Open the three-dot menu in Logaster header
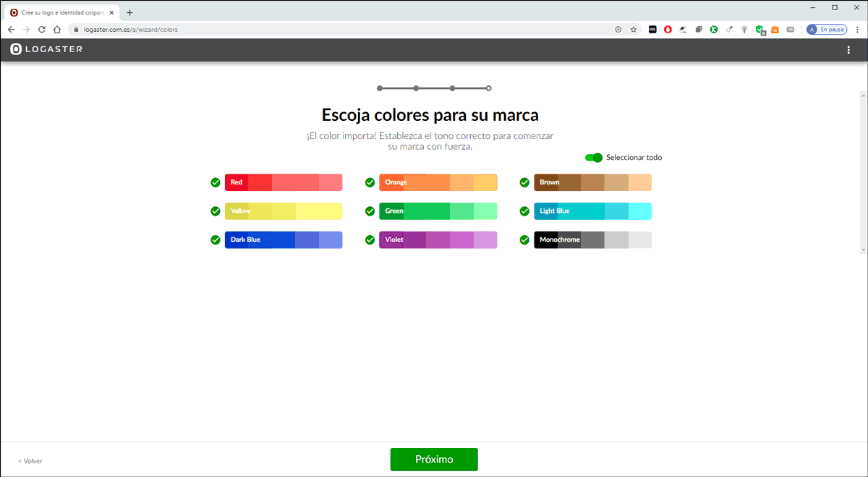The width and height of the screenshot is (868, 477). coord(848,50)
